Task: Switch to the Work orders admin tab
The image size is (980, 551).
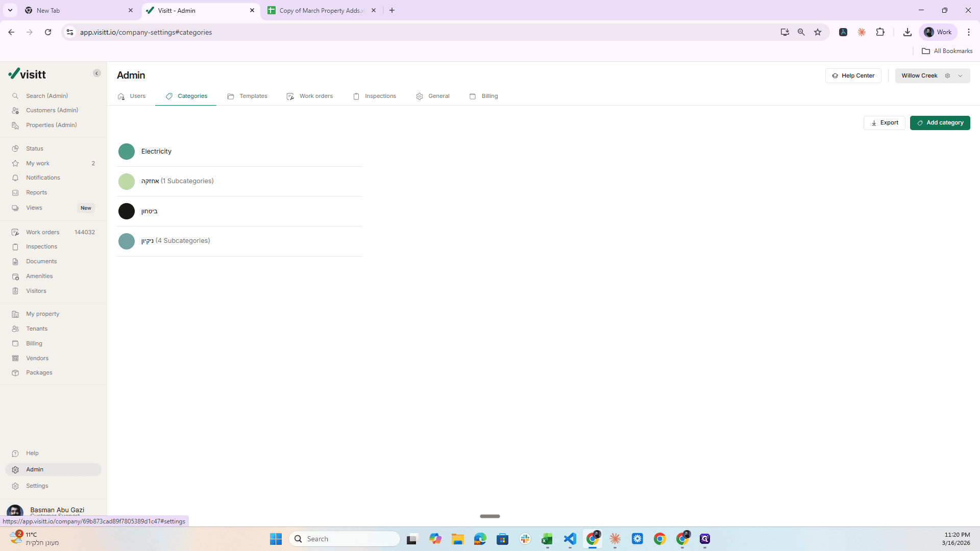Action: (310, 96)
